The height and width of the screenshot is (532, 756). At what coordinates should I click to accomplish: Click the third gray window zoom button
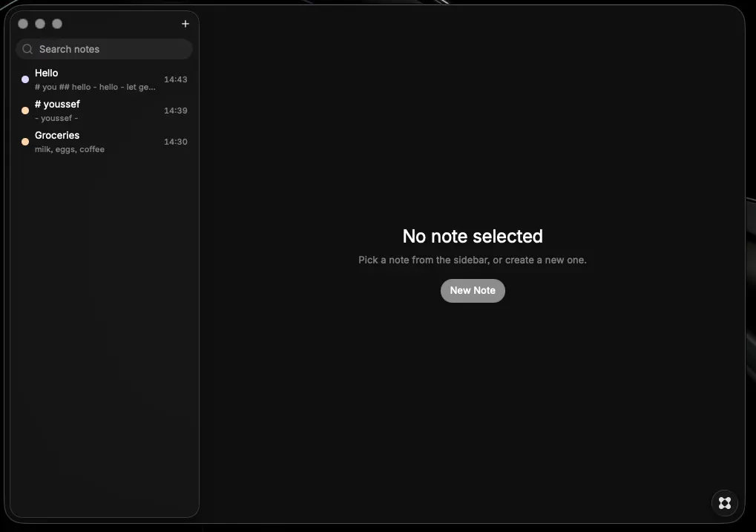pos(57,24)
